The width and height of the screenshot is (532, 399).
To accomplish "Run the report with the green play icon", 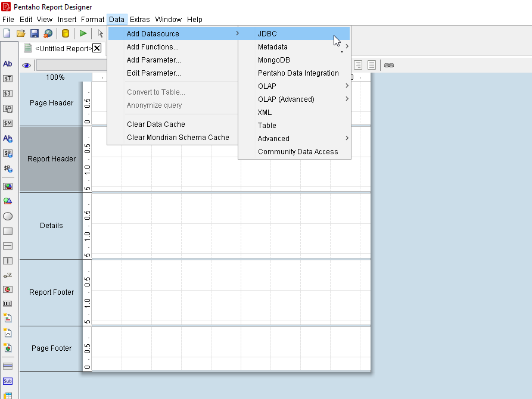I will (83, 33).
